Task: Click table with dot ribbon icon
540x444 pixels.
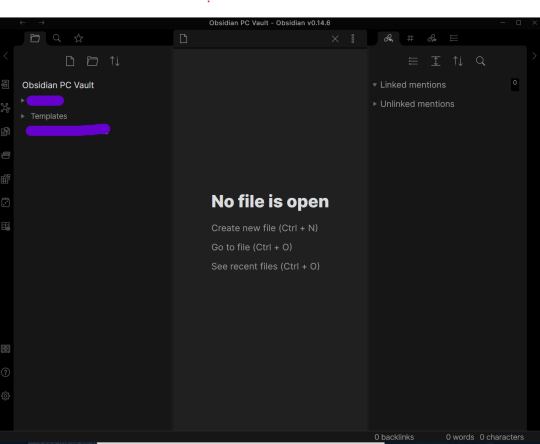Action: click(x=6, y=226)
